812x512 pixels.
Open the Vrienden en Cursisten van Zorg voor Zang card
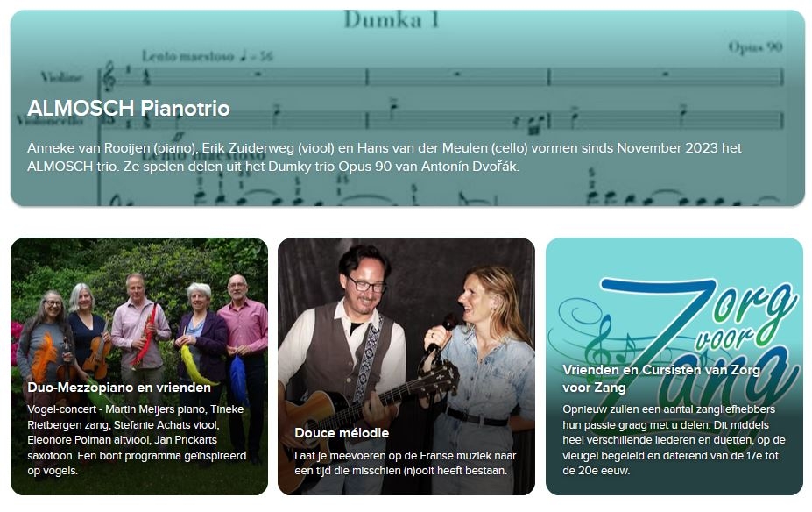pyautogui.click(x=674, y=366)
